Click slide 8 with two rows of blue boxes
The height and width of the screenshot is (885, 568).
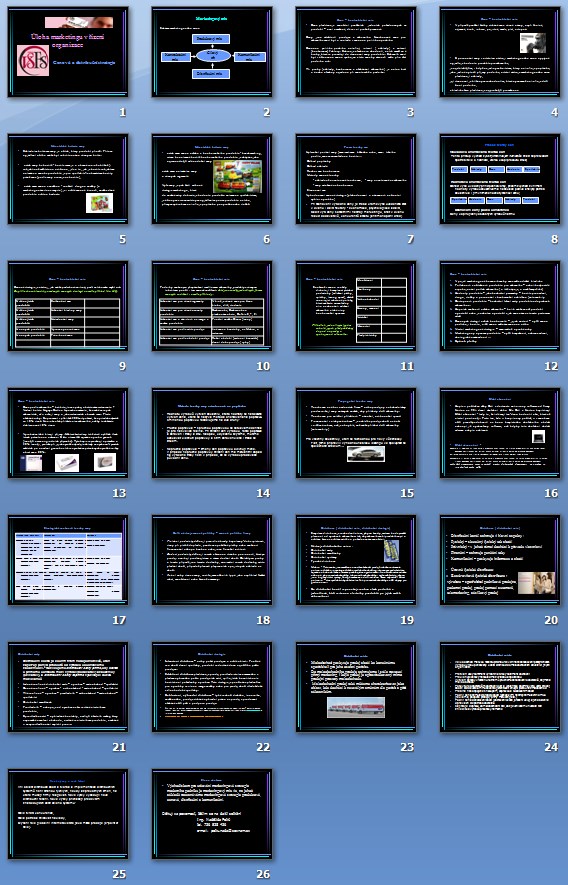coord(500,179)
